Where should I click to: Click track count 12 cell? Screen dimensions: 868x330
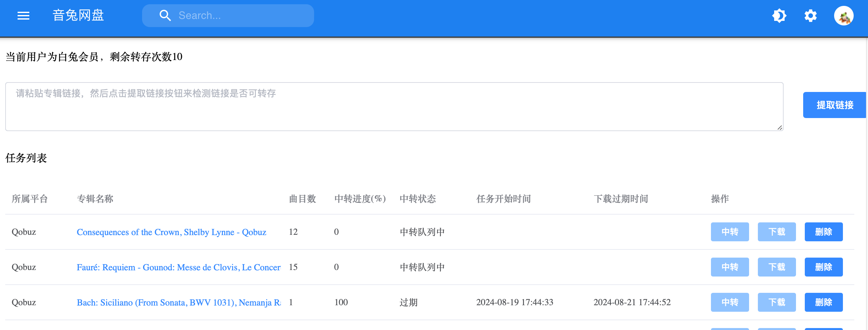(293, 232)
